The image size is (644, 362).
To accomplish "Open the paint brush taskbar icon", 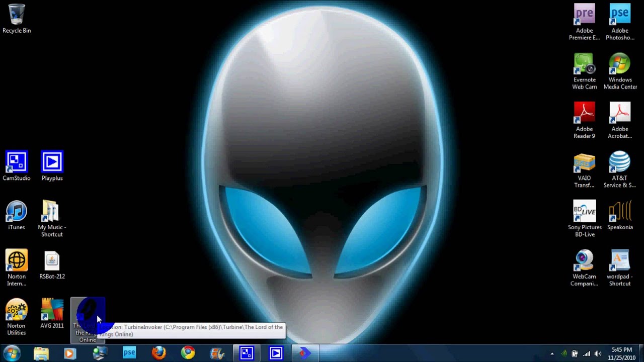I will 217,353.
